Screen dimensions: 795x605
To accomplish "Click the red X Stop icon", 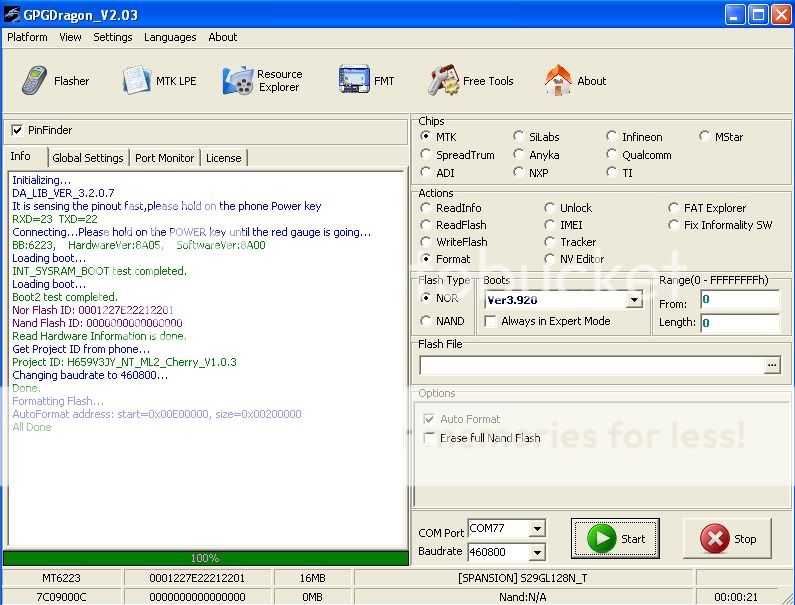I will (714, 538).
